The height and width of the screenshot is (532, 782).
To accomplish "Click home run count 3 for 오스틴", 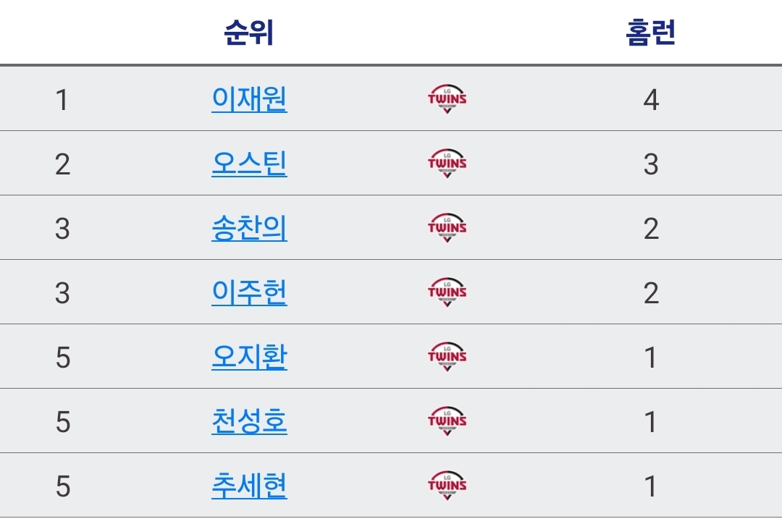I will (650, 164).
